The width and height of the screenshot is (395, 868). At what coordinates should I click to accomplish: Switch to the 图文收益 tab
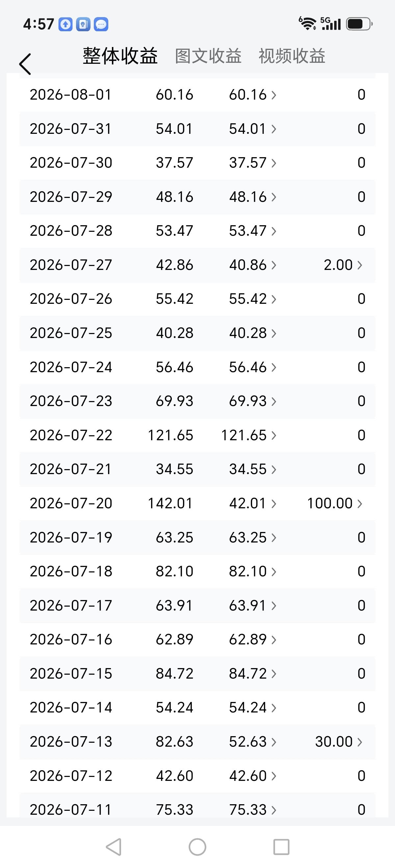(208, 56)
